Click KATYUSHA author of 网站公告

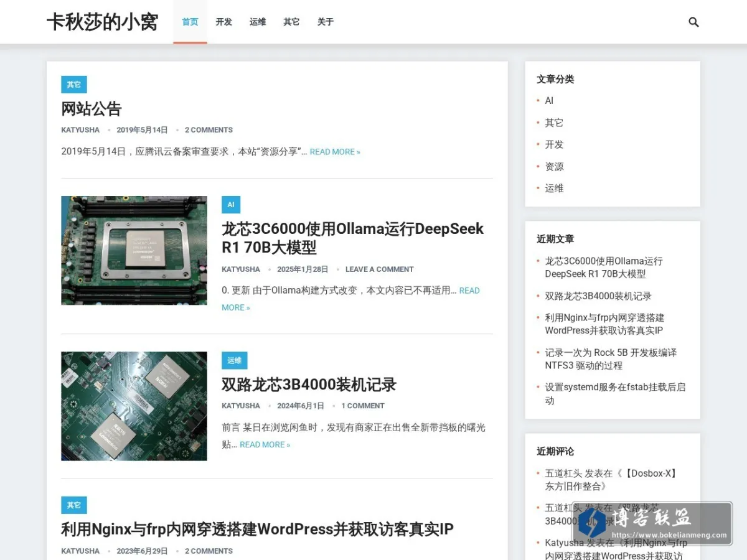tap(80, 130)
